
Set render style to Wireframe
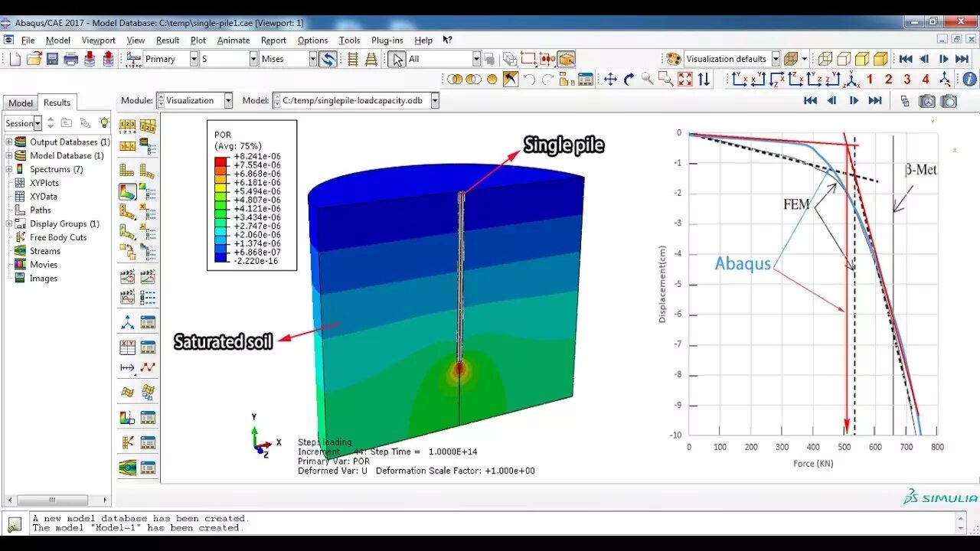click(825, 59)
